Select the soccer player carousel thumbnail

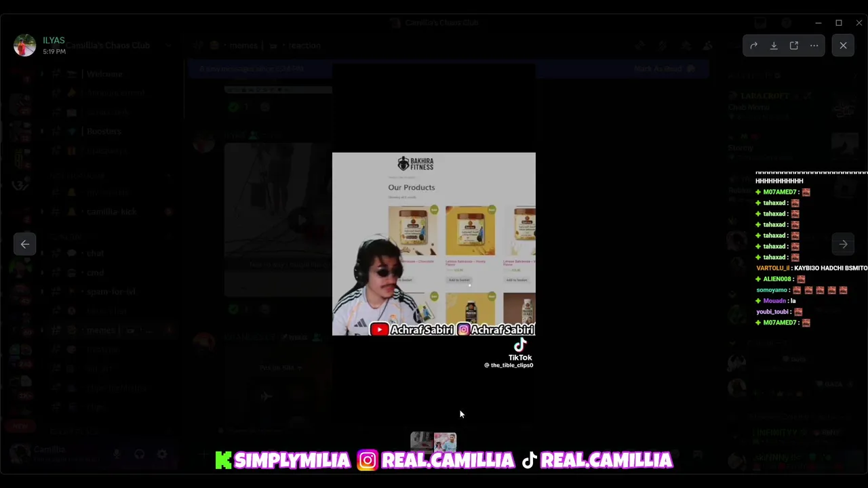446,442
